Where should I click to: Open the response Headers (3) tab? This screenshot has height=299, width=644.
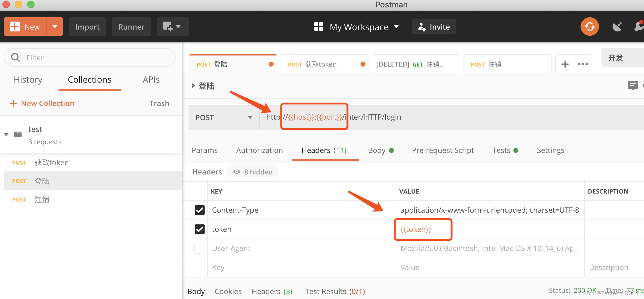pos(272,291)
